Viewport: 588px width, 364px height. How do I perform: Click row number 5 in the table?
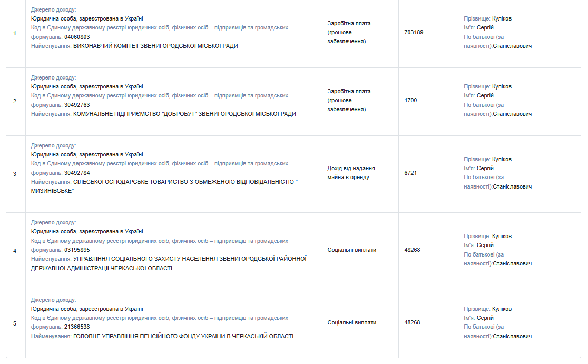tap(15, 323)
